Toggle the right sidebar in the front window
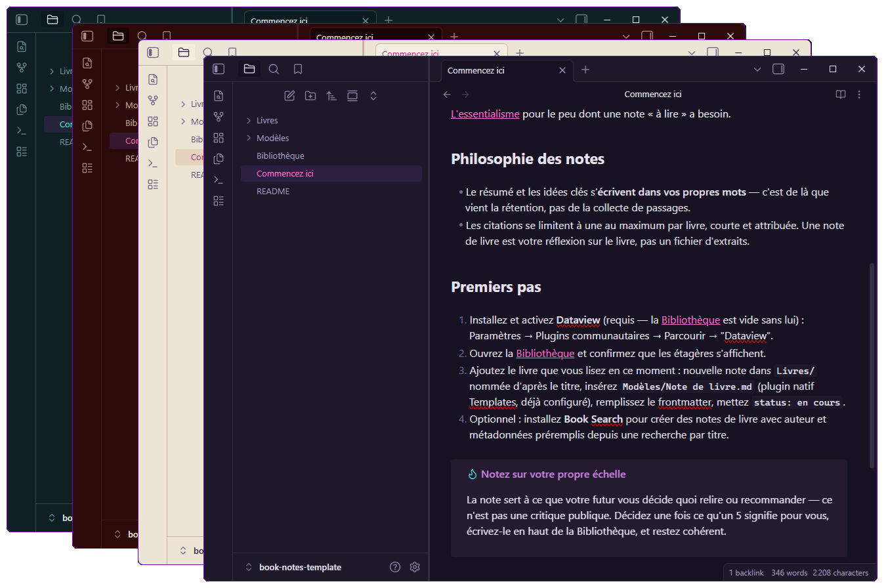 [x=778, y=69]
